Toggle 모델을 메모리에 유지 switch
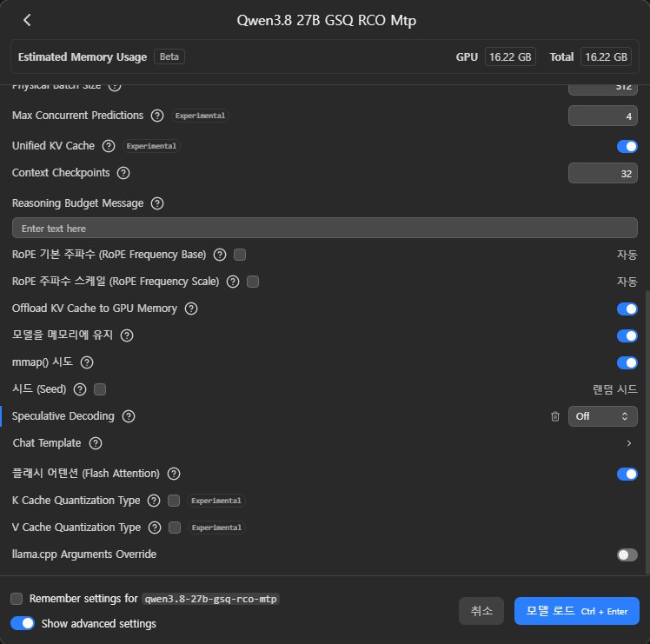The width and height of the screenshot is (650, 644). (x=627, y=335)
